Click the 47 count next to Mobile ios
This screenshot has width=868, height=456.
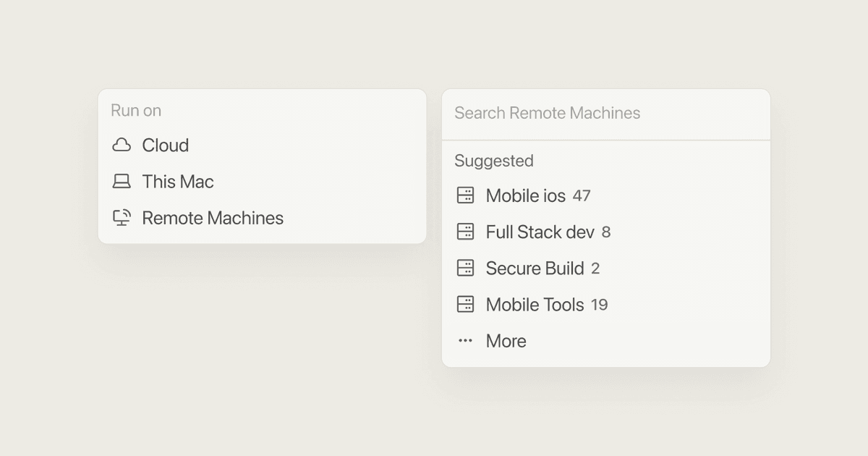pos(582,196)
